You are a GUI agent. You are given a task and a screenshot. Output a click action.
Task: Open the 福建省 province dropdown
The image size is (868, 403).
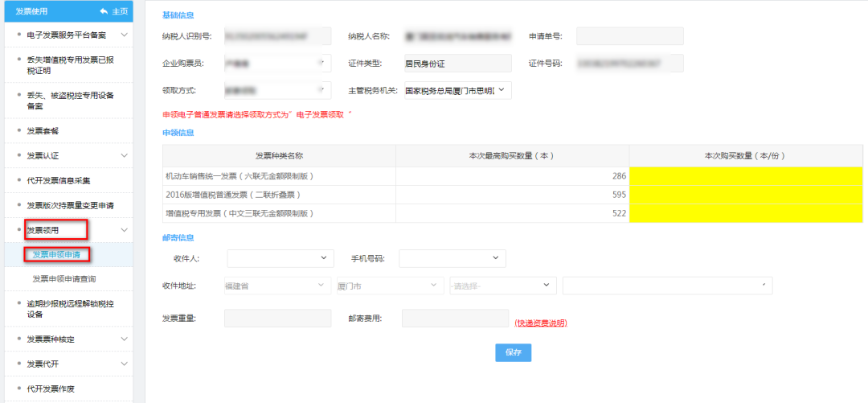[277, 286]
